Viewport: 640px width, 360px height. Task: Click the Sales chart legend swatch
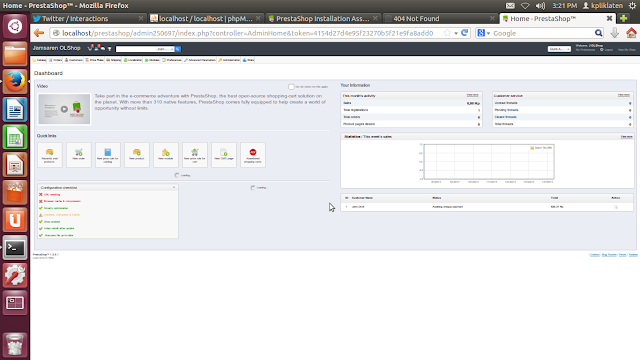coord(532,148)
